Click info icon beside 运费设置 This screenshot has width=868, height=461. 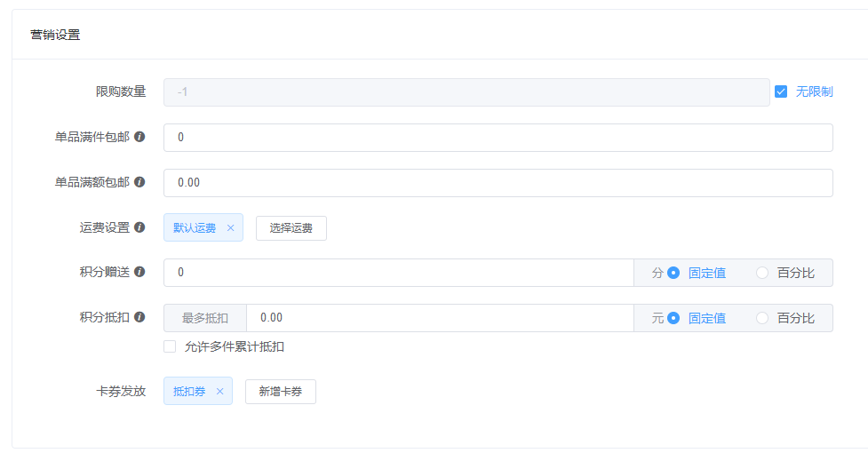[139, 227]
